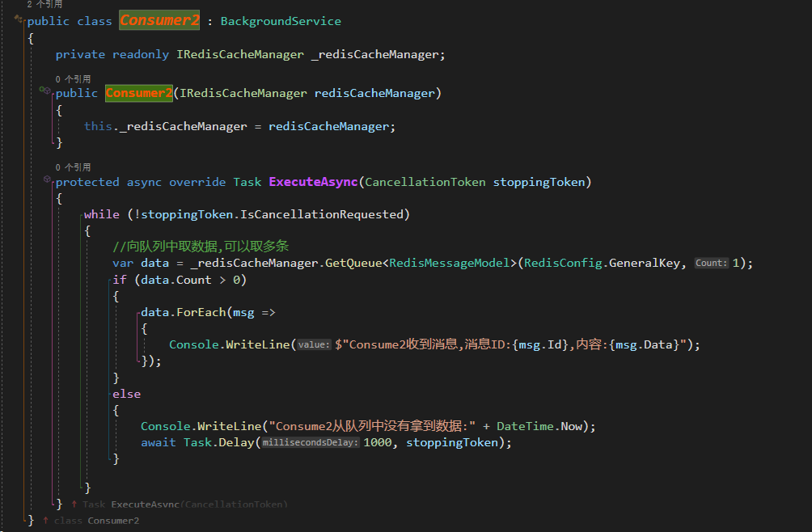Click the margin glyph beside the Consumer2 class declaration
The image size is (812, 532).
point(19,19)
